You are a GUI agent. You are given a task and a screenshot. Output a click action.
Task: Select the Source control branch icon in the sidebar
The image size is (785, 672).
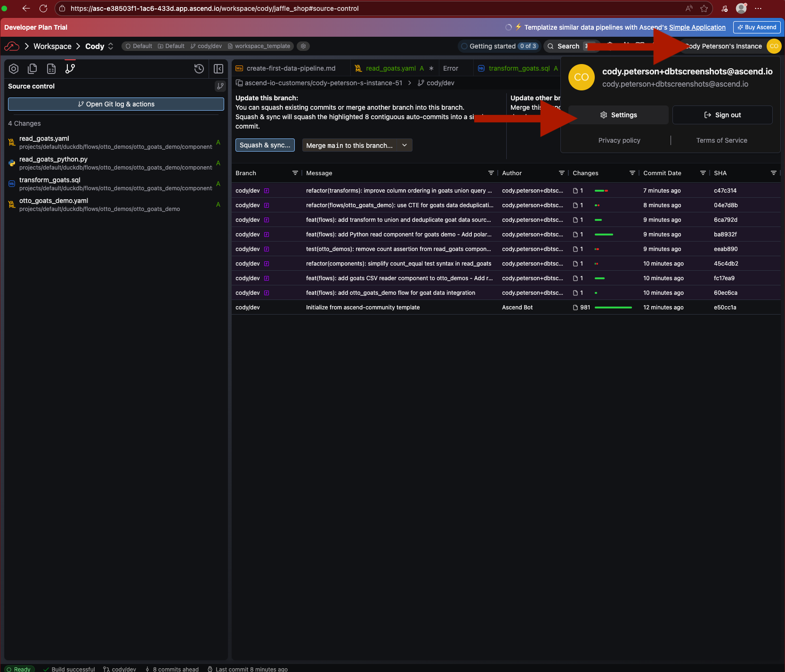(70, 69)
